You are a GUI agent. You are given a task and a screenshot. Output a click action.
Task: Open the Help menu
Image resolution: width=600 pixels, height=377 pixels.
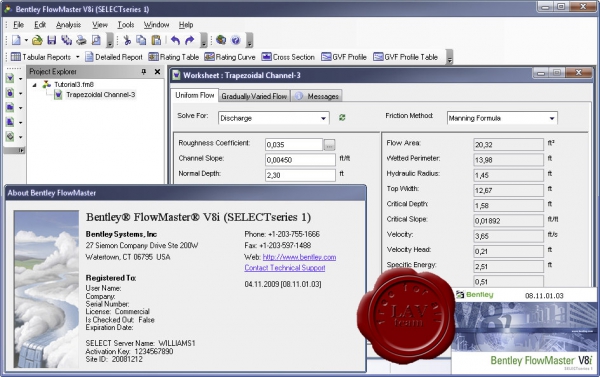coord(186,25)
